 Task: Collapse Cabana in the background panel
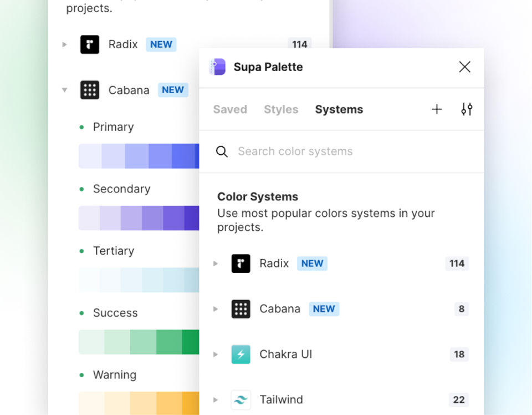[x=64, y=90]
